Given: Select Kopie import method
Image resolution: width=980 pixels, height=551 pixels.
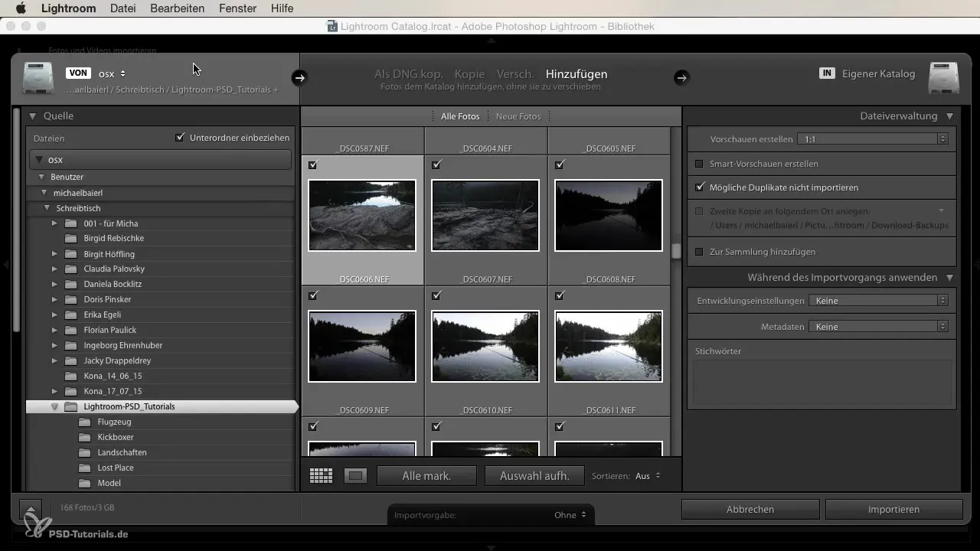Looking at the screenshot, I should click(x=469, y=74).
